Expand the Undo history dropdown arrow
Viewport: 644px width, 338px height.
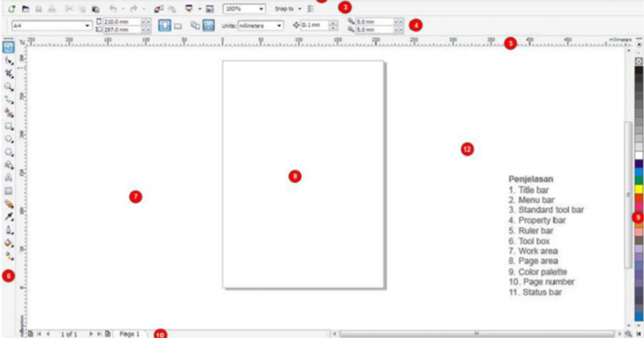(123, 8)
